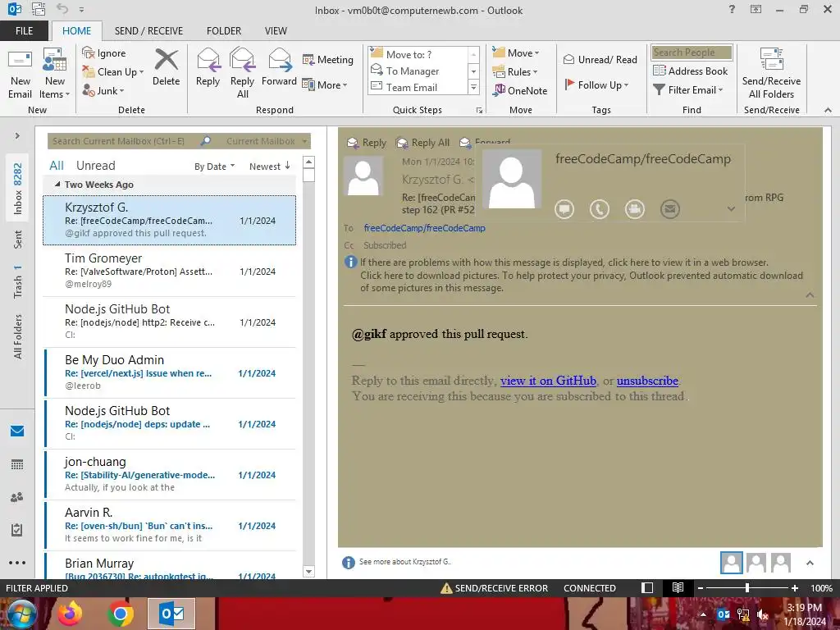Viewport: 840px width, 630px height.
Task: Call the contact from the contact card
Action: point(600,208)
